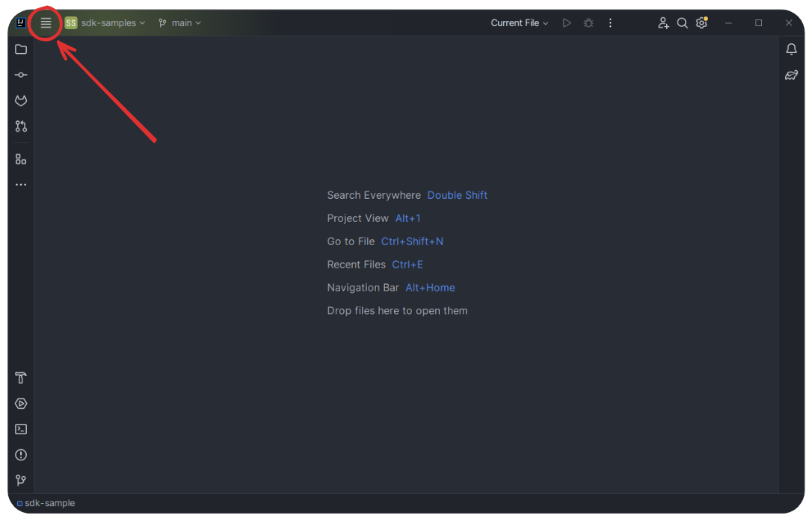This screenshot has height=521, width=812.
Task: Click the Search Everywhere label
Action: [374, 195]
